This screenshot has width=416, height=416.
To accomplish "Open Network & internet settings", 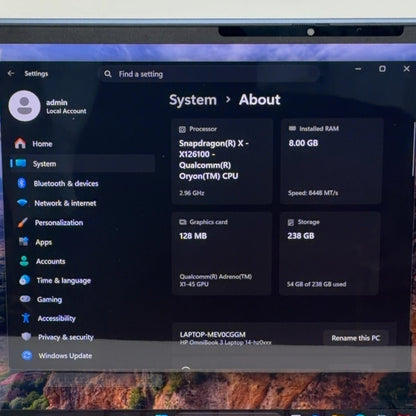I will [65, 203].
